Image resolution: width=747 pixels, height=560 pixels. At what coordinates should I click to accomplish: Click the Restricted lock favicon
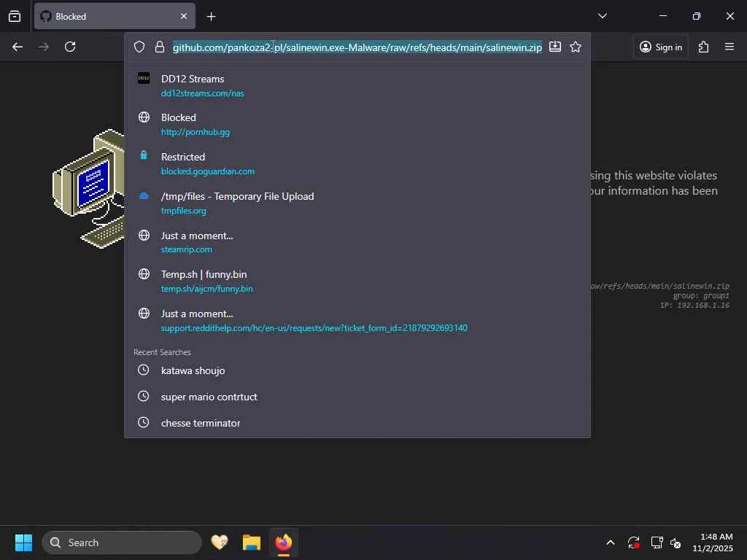[144, 155]
